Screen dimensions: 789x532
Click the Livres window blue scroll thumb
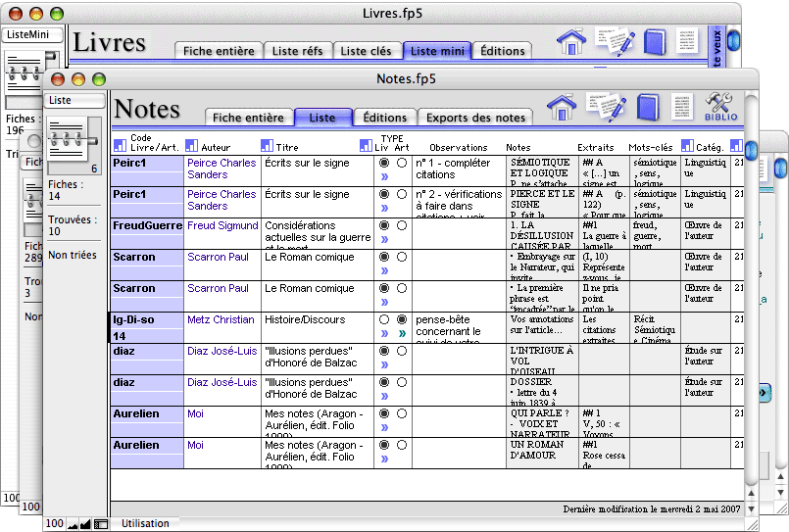click(734, 40)
